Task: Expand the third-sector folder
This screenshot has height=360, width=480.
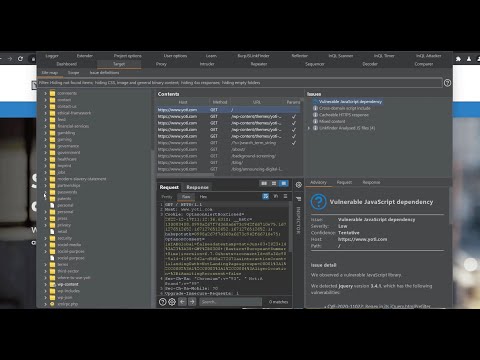Action: coord(46,271)
